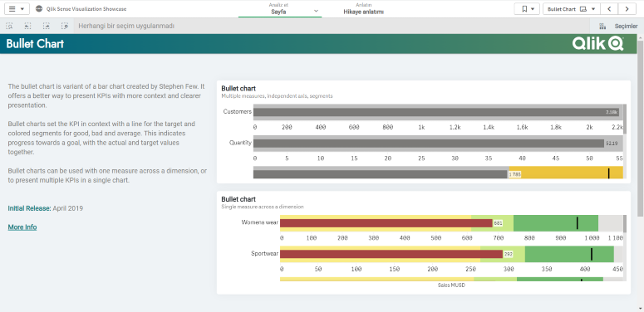Viewport: 644px width, 312px height.
Task: Click the 'Sportwear' label
Action: 265,253
